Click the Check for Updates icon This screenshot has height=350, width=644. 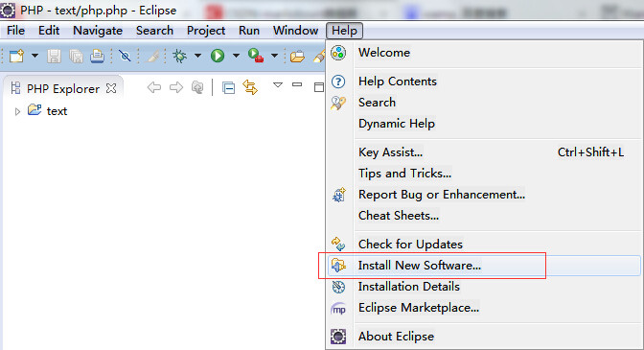tap(338, 244)
